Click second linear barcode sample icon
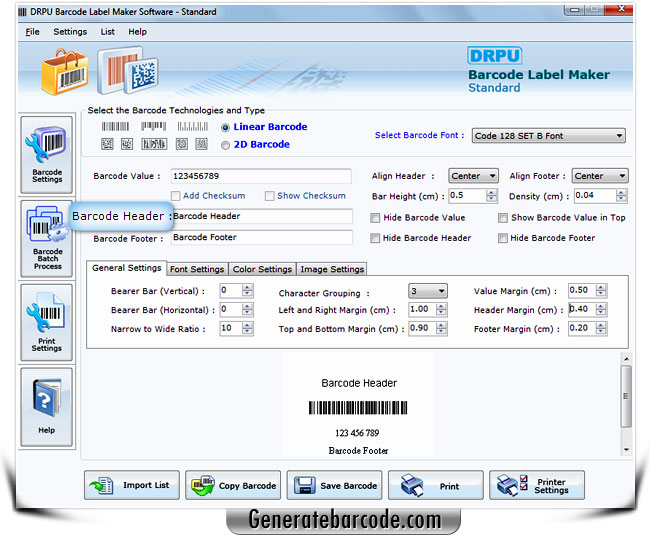This screenshot has width=650, height=535. (153, 126)
